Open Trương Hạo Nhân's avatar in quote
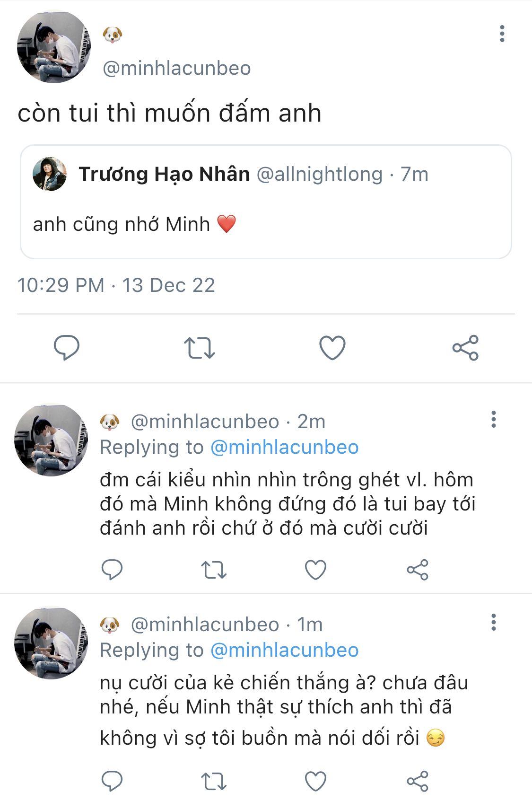This screenshot has height=801, width=532. (x=50, y=174)
